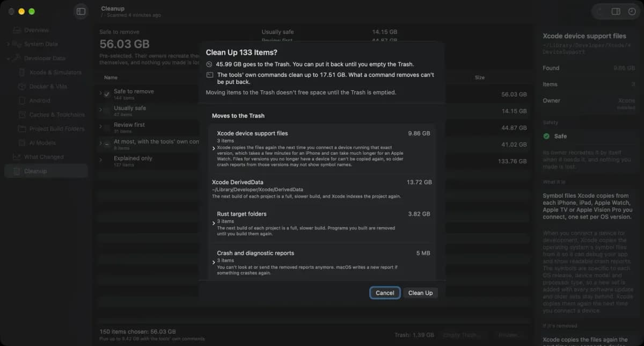Click the Android device icon in sidebar

[22, 100]
